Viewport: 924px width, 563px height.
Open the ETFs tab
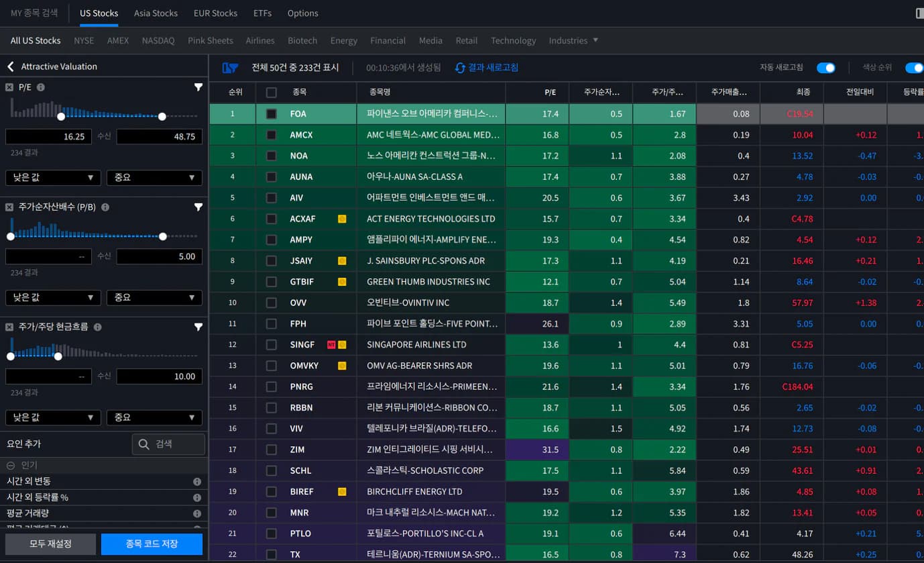click(263, 13)
